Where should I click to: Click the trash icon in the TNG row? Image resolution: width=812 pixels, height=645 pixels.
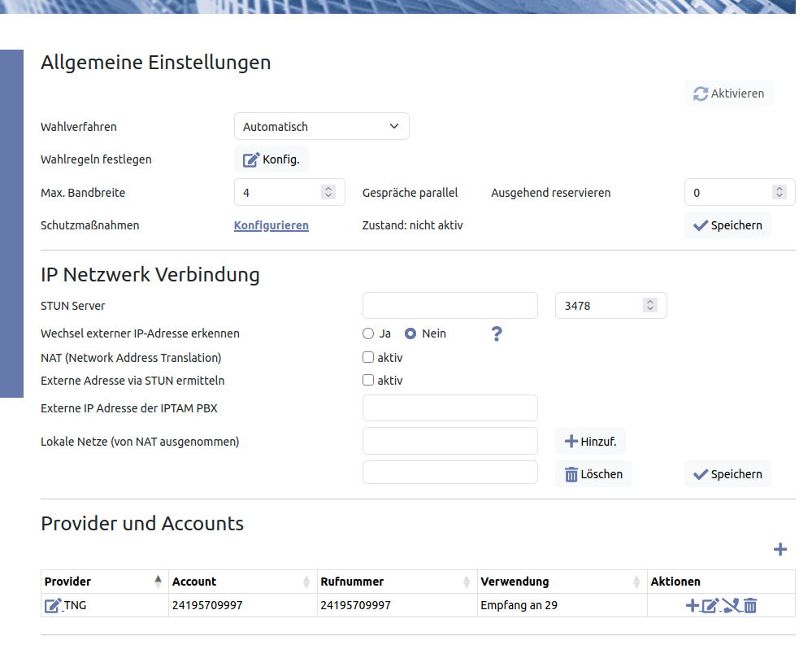[750, 605]
